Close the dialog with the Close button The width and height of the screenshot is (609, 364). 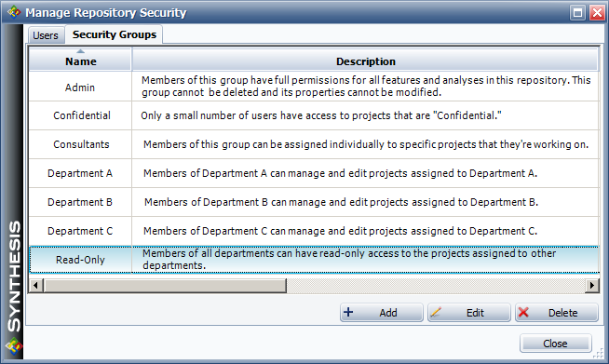click(555, 344)
